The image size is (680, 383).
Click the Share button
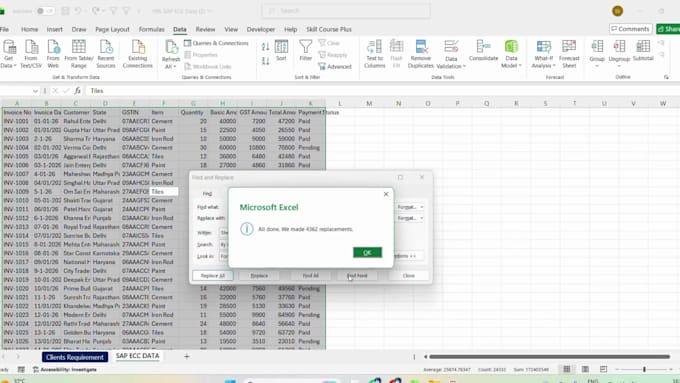tap(668, 29)
